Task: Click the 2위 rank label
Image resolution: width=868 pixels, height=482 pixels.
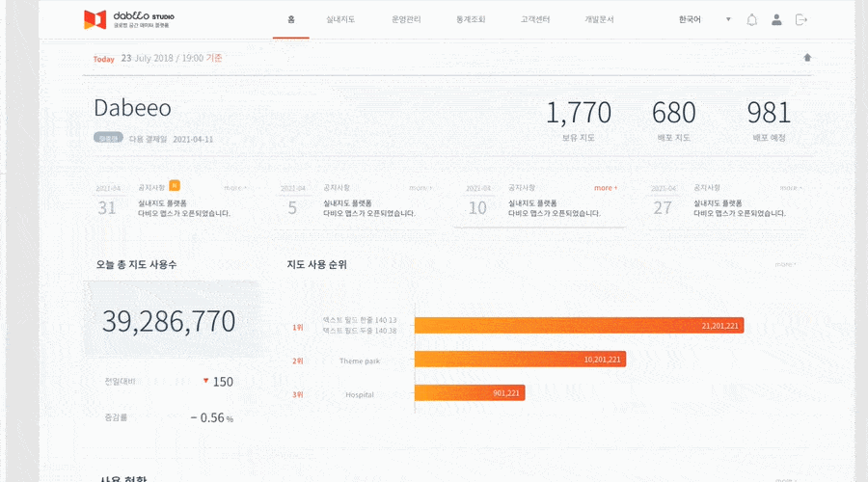Action: point(298,361)
